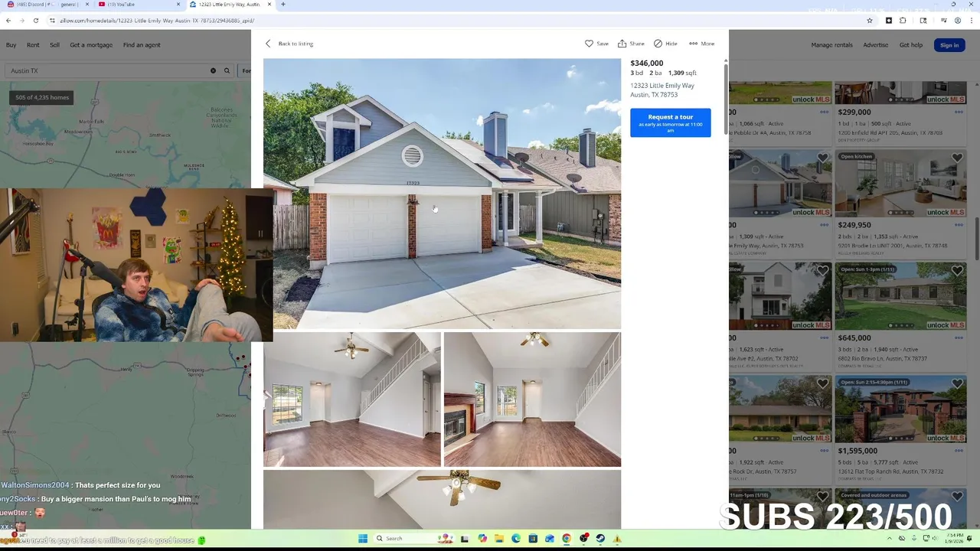Open File Explorer from the taskbar

498,539
